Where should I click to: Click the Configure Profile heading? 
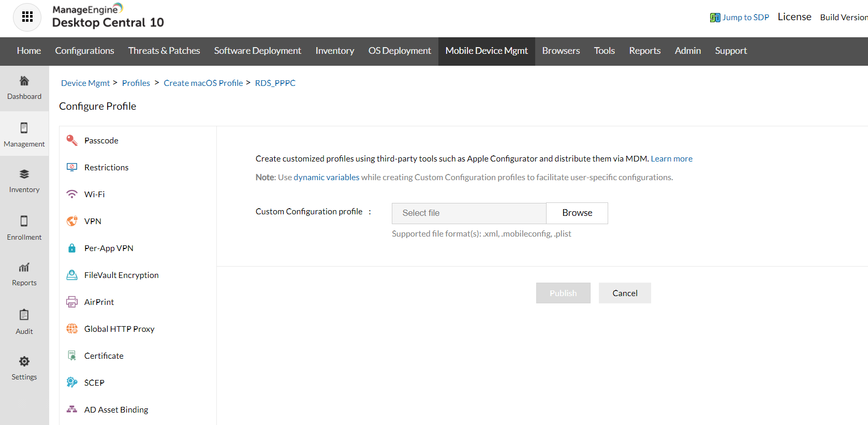pyautogui.click(x=98, y=106)
